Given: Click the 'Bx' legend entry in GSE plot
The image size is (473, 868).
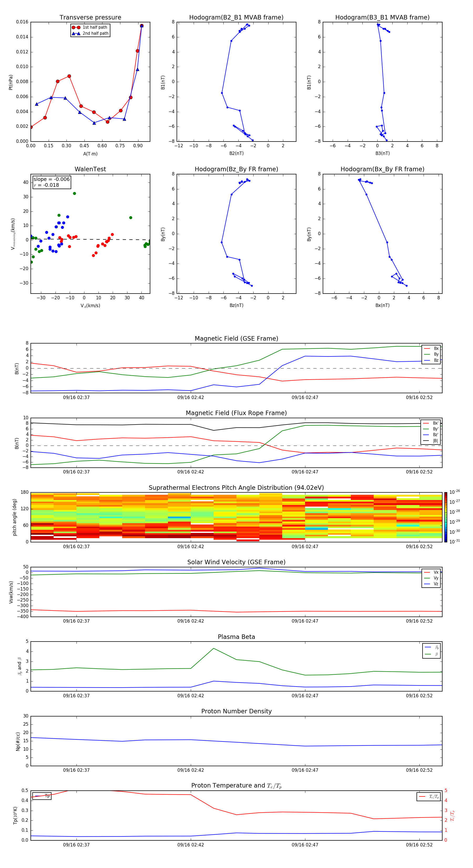Looking at the screenshot, I should coord(431,349).
